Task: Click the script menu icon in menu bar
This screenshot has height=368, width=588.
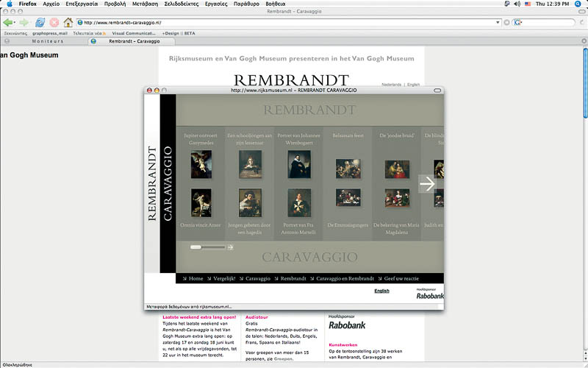Action: click(x=507, y=4)
